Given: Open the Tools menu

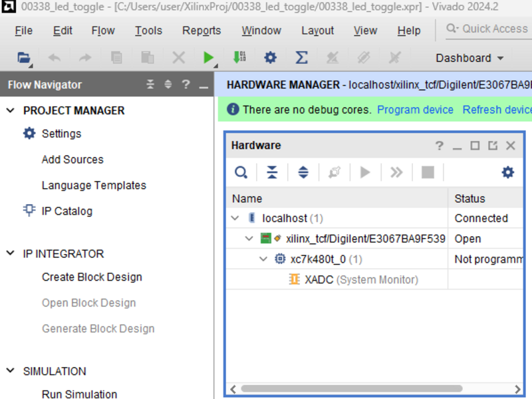Looking at the screenshot, I should point(148,31).
